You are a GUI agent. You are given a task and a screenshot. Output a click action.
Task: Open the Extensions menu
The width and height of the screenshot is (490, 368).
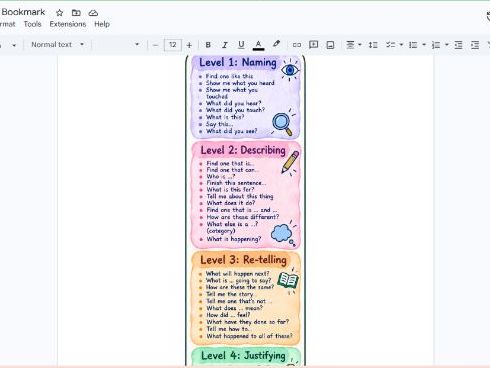tap(68, 24)
